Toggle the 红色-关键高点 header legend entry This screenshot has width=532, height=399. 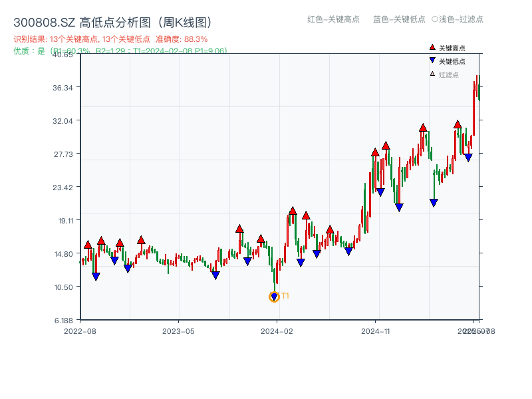coord(333,19)
